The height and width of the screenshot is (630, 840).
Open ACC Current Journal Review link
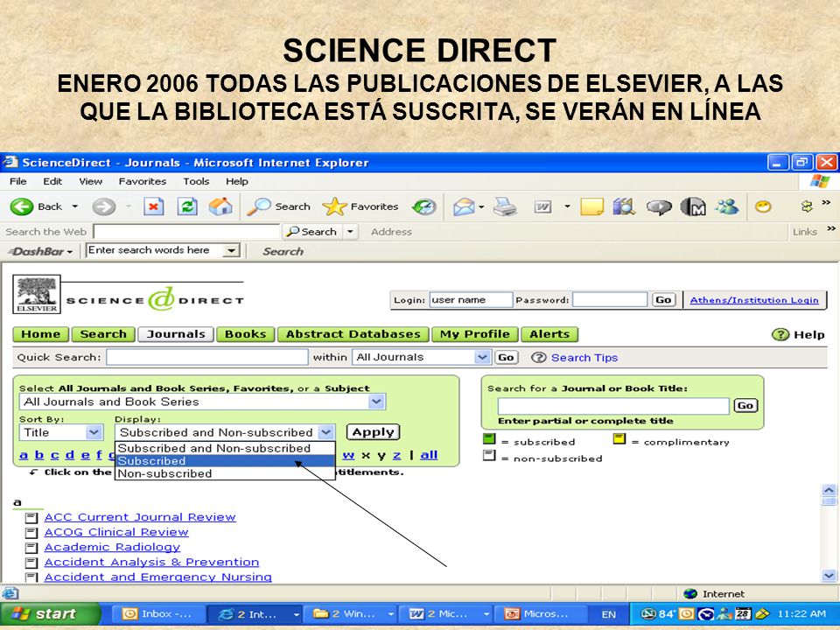[140, 517]
